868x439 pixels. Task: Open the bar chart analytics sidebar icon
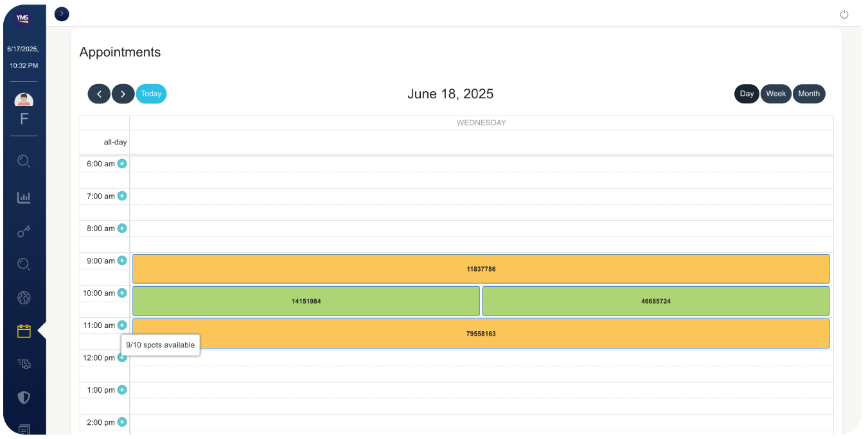click(x=24, y=198)
